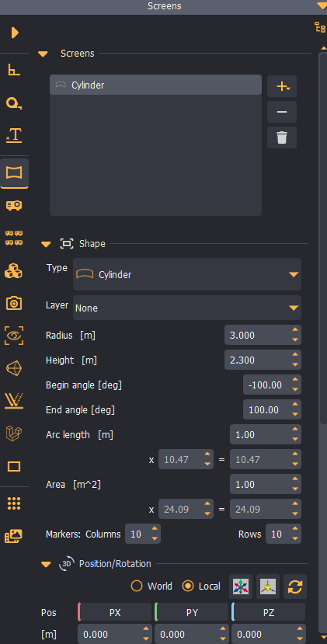The height and width of the screenshot is (644, 327).
Task: Click the PZ position button
Action: (x=269, y=612)
